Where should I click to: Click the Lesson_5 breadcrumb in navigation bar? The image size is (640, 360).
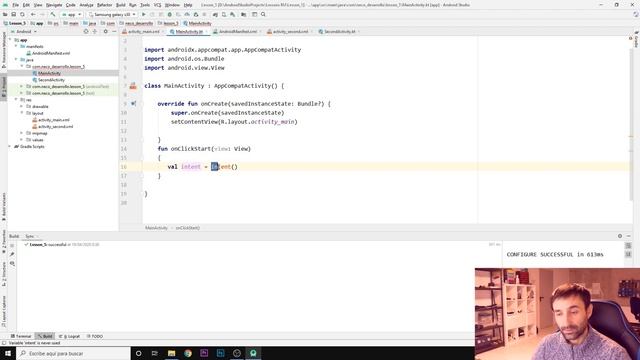(x=15, y=23)
